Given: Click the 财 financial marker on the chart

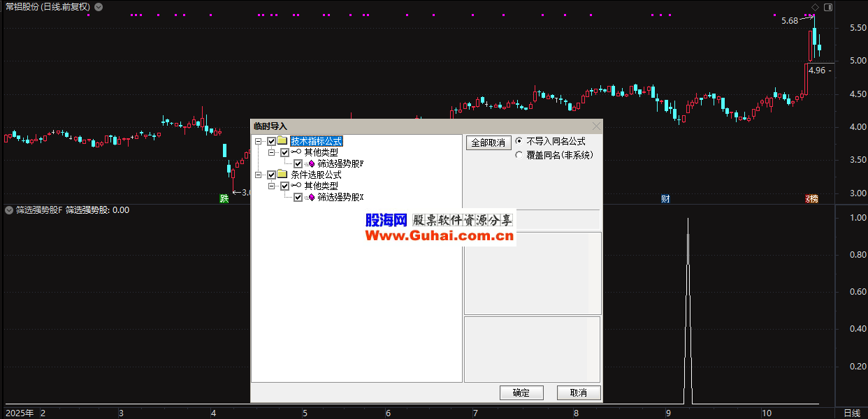Looking at the screenshot, I should point(665,199).
